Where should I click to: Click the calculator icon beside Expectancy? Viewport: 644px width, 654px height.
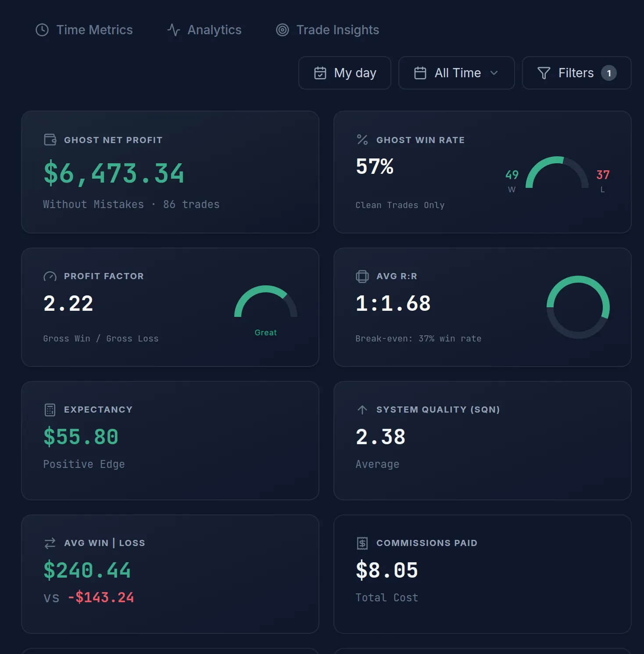pos(50,410)
